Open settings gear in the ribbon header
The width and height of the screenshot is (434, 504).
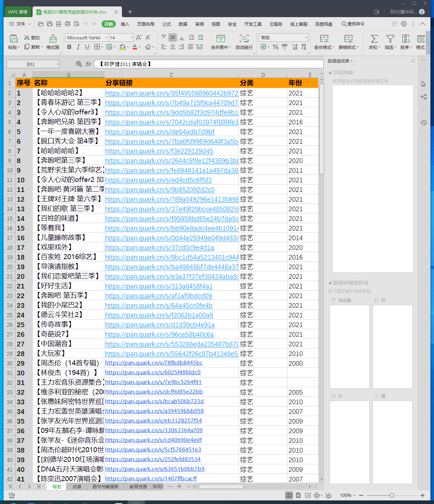[x=404, y=24]
